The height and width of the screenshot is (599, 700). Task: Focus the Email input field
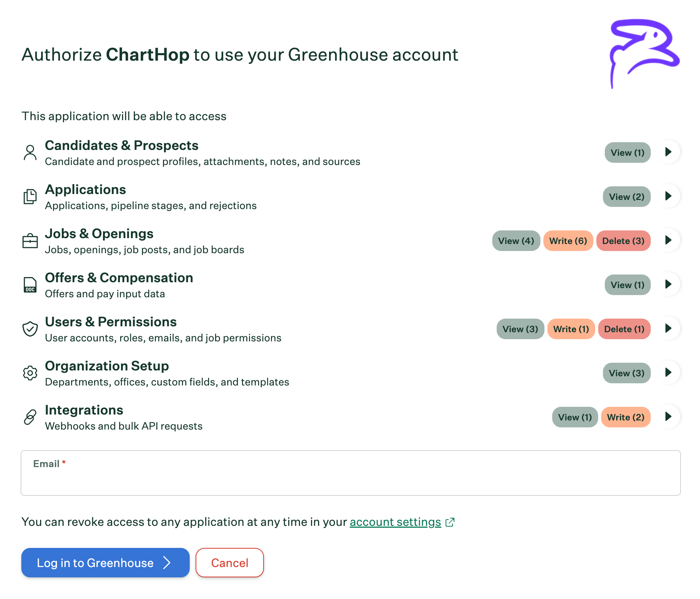click(x=351, y=473)
